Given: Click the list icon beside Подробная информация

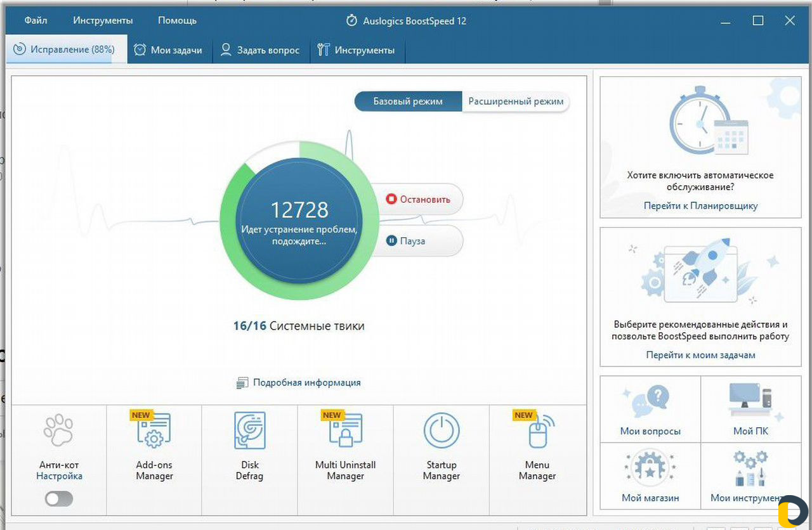Looking at the screenshot, I should (x=242, y=383).
